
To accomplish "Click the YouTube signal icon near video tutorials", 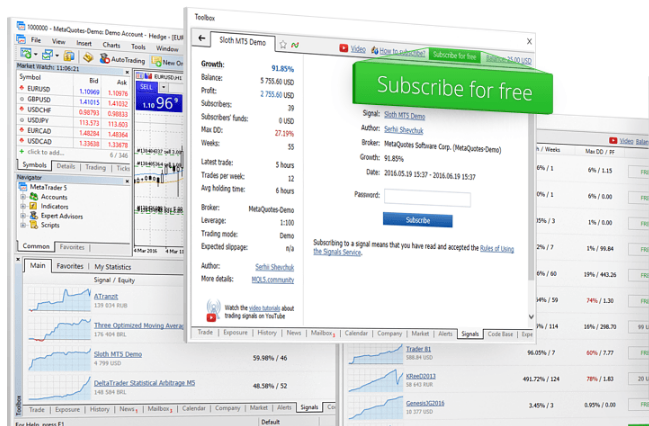I will coord(213,310).
